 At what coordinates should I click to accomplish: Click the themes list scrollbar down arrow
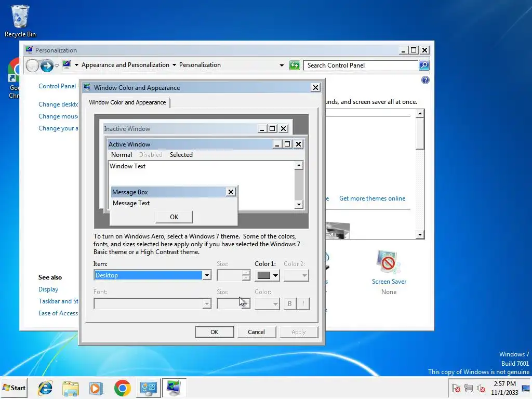point(420,235)
